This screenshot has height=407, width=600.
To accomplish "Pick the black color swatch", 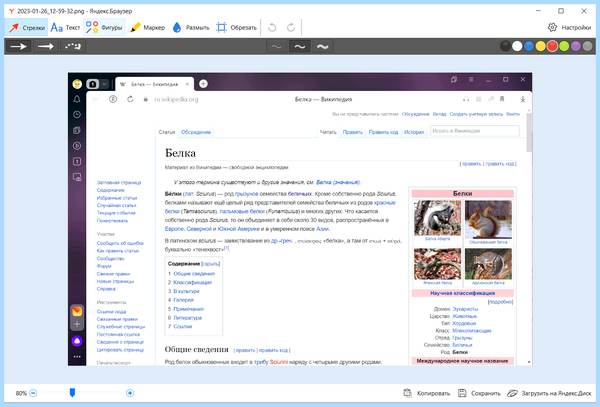I will tap(505, 46).
